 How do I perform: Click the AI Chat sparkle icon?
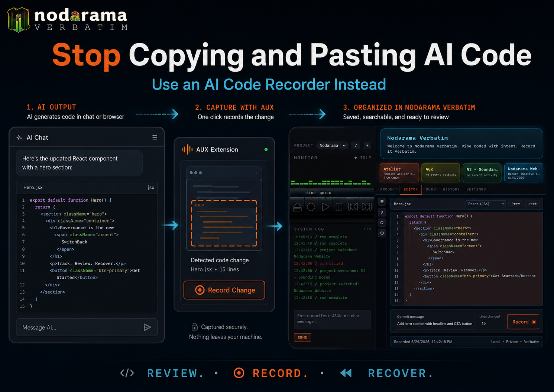(19, 137)
